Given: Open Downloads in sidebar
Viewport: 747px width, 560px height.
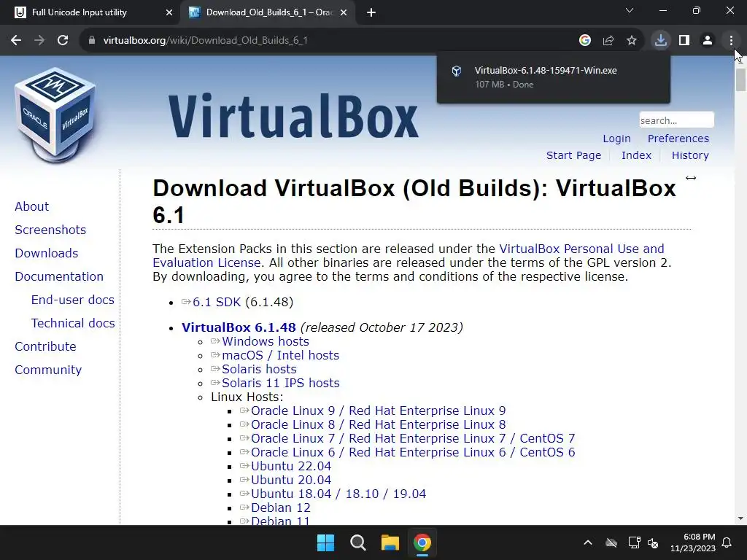Looking at the screenshot, I should click(x=46, y=253).
